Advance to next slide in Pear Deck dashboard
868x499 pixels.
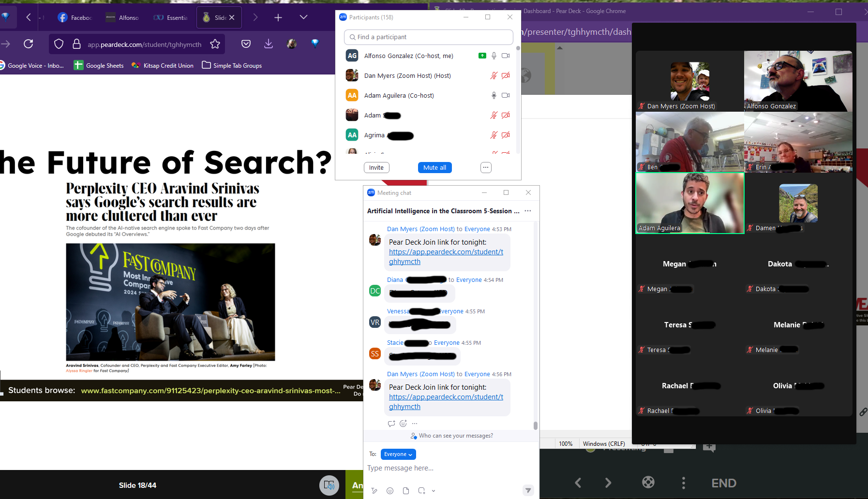608,483
